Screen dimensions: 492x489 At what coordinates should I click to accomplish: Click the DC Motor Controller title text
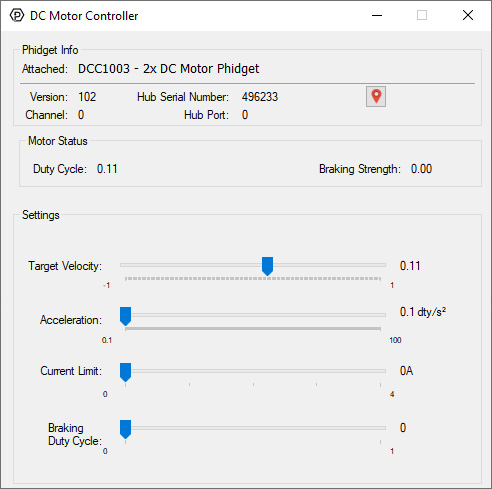click(x=84, y=16)
